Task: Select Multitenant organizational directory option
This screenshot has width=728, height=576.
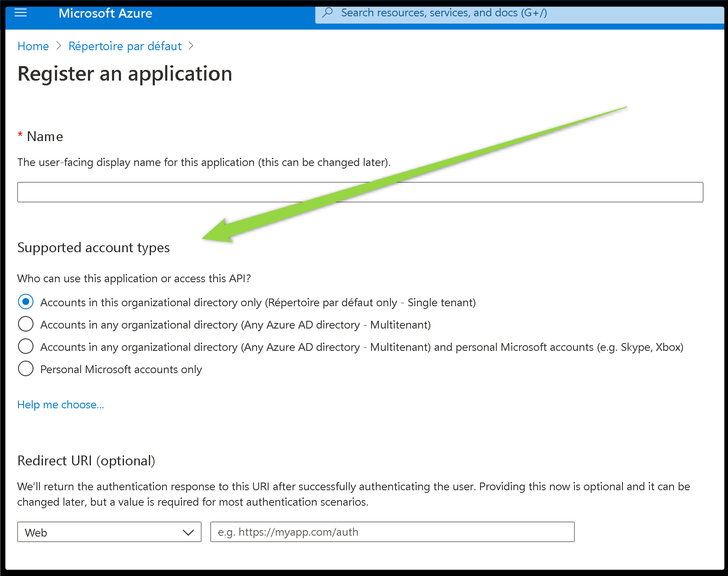Action: pyautogui.click(x=26, y=324)
